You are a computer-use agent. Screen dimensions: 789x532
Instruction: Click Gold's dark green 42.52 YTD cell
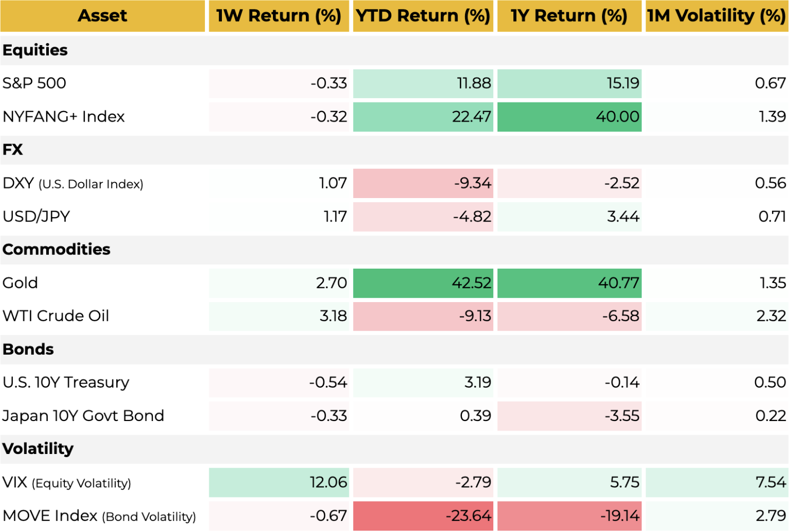423,283
